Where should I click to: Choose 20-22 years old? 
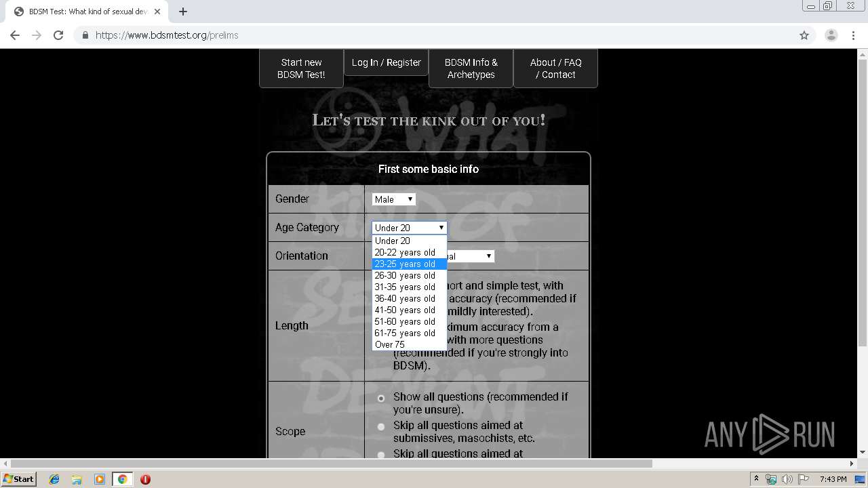coord(410,252)
